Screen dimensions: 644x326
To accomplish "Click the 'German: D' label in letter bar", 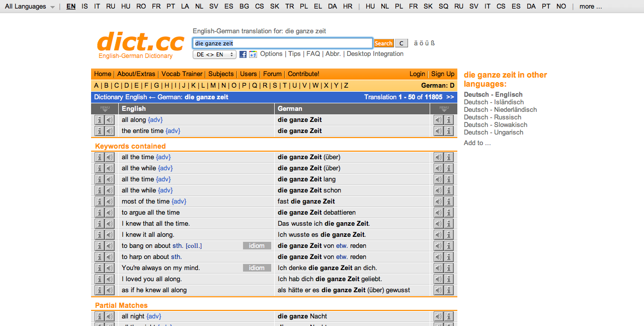I will (438, 86).
